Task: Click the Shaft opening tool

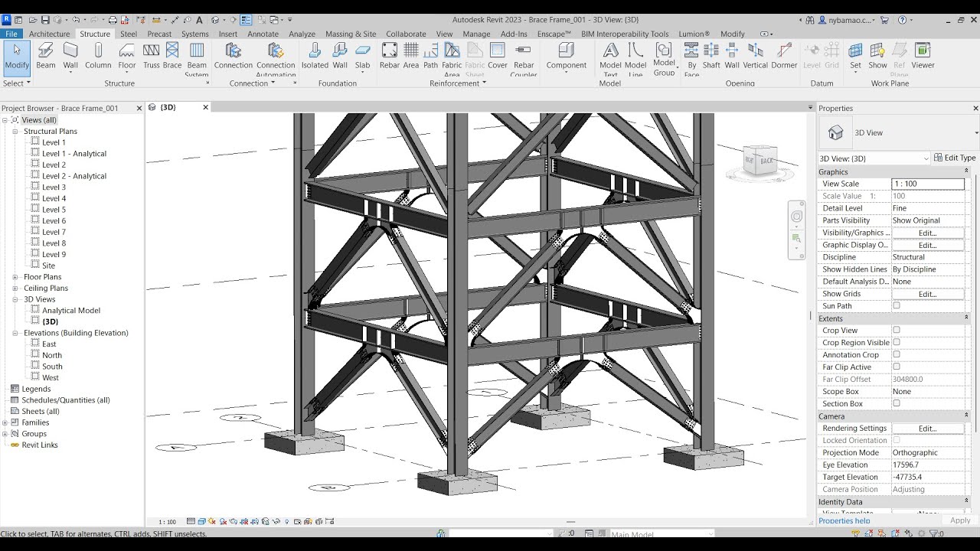Action: [x=711, y=57]
